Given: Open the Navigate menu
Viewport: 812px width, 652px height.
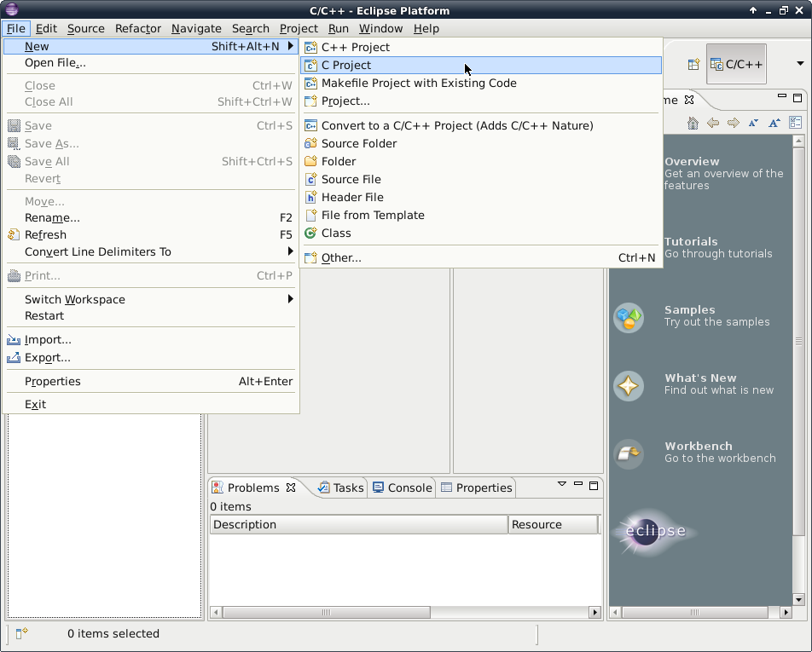Looking at the screenshot, I should coord(196,28).
